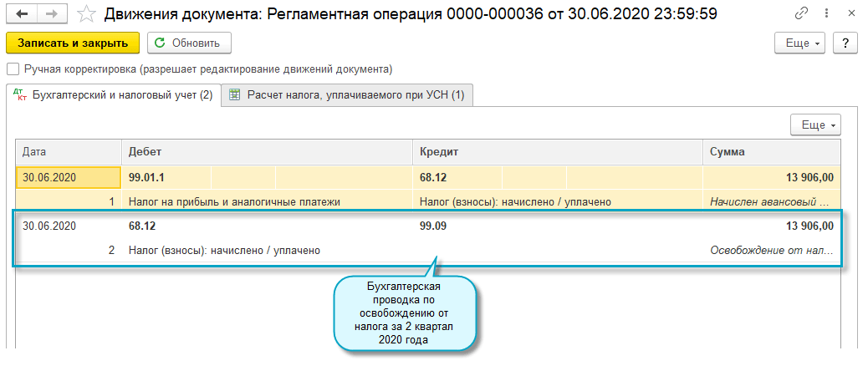Click the back navigation arrow
The image size is (868, 366).
22,14
